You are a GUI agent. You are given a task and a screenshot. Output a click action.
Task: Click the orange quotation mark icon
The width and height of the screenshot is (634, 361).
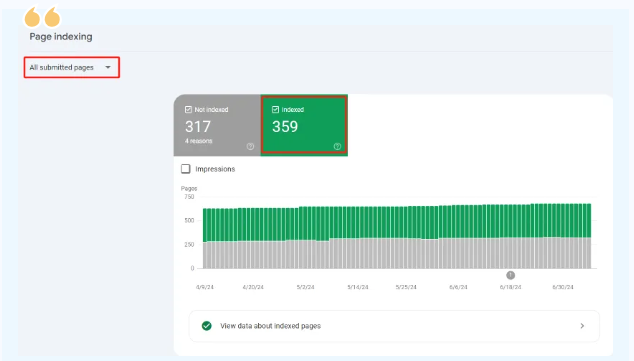(x=42, y=17)
